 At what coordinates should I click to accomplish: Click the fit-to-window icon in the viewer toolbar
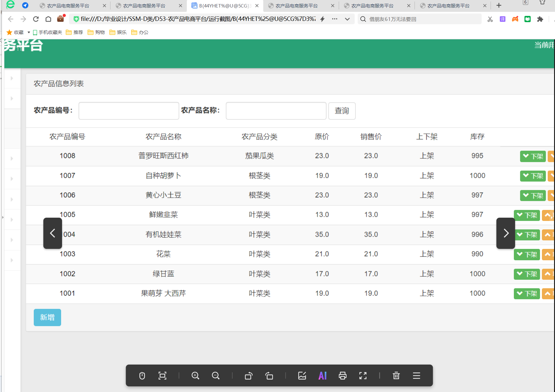[162, 375]
